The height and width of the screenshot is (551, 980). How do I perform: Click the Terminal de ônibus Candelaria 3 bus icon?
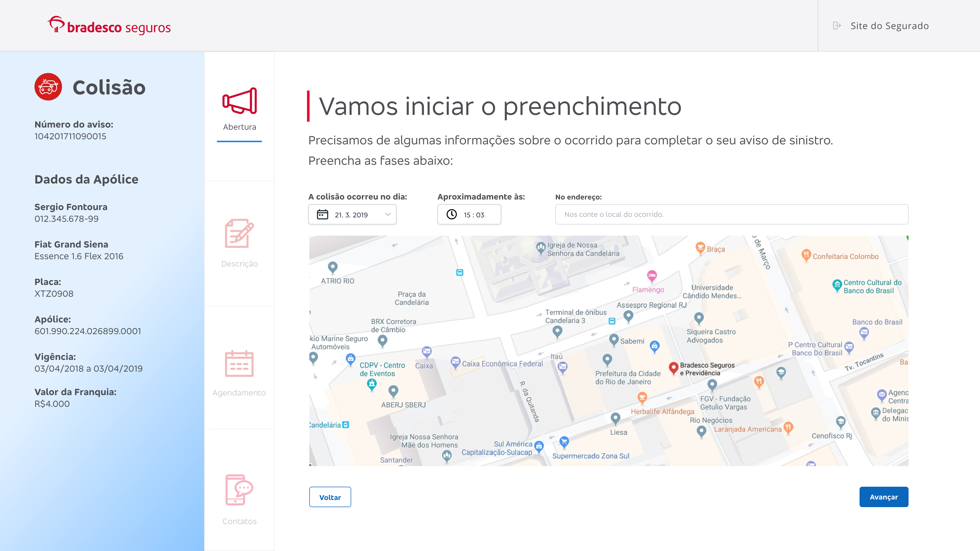coord(612,321)
